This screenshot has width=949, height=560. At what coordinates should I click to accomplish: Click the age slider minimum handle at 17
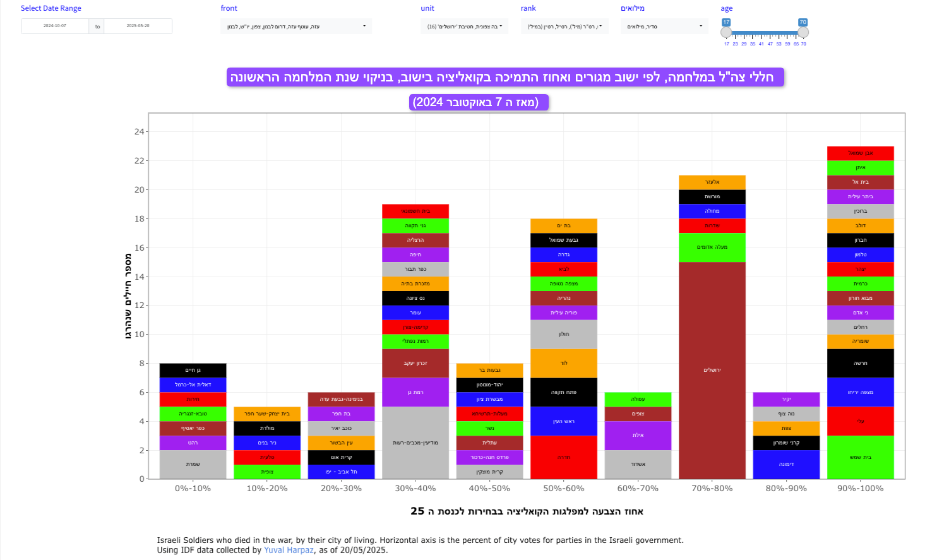(726, 32)
